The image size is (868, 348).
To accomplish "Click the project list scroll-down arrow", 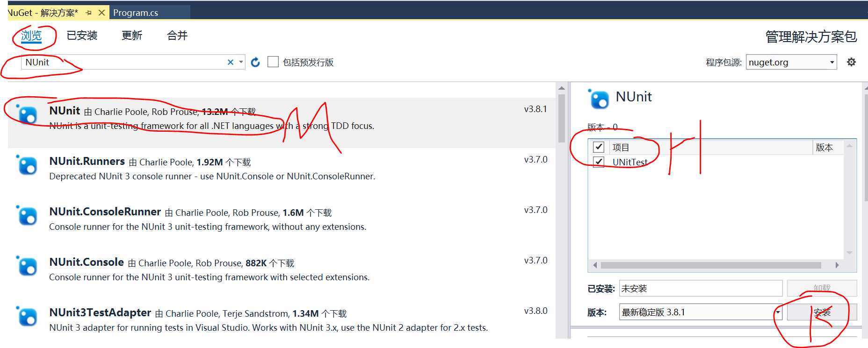I will point(849,253).
